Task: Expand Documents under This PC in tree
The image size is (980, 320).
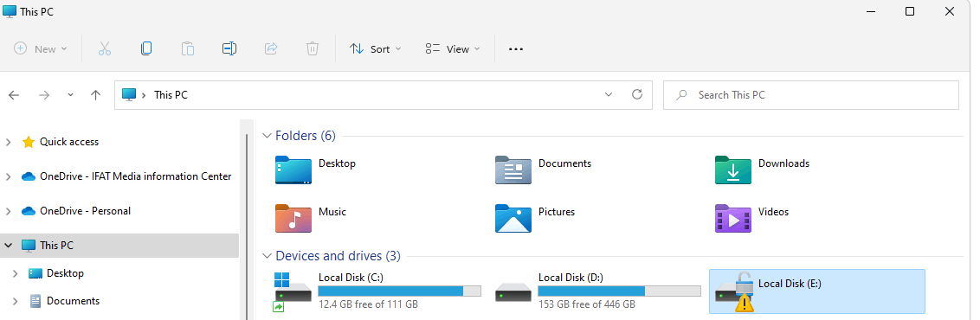Action: tap(16, 301)
